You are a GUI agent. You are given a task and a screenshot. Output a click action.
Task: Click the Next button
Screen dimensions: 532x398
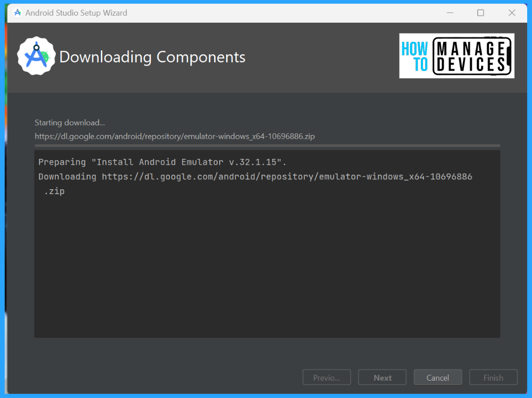pyautogui.click(x=382, y=377)
